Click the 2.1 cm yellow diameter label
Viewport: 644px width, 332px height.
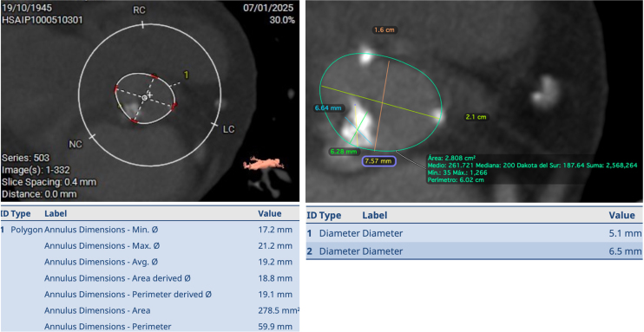click(476, 117)
